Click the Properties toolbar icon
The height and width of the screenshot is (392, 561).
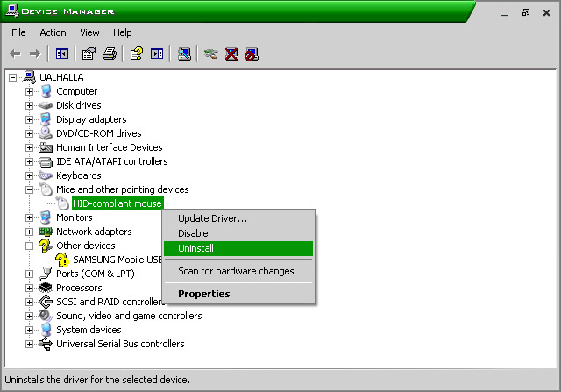coord(89,53)
